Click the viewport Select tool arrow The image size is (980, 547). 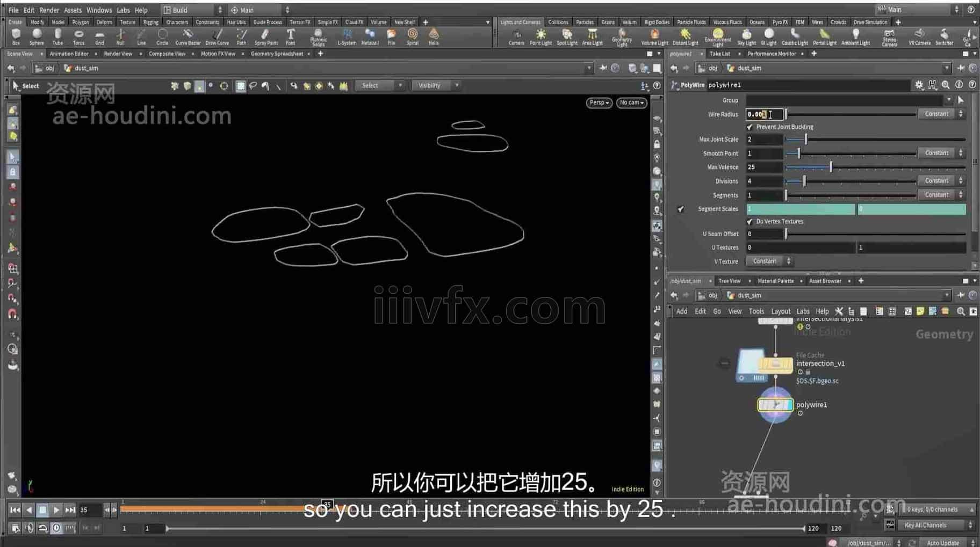(16, 85)
